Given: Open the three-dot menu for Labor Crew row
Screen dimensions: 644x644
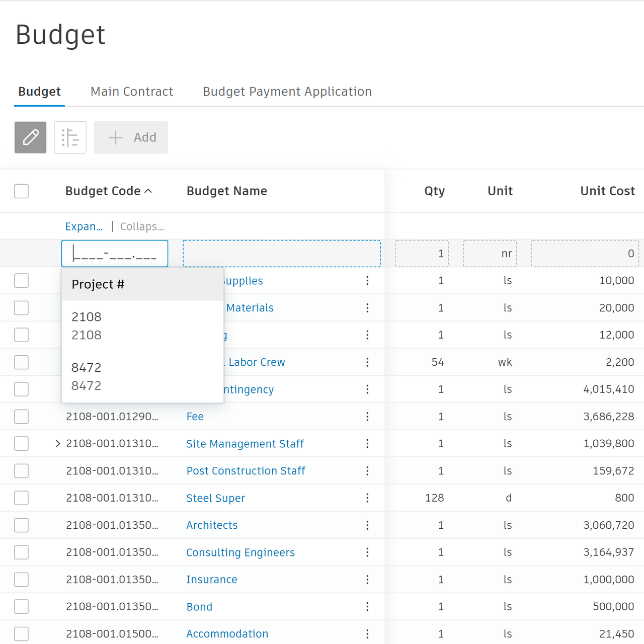Looking at the screenshot, I should (367, 362).
